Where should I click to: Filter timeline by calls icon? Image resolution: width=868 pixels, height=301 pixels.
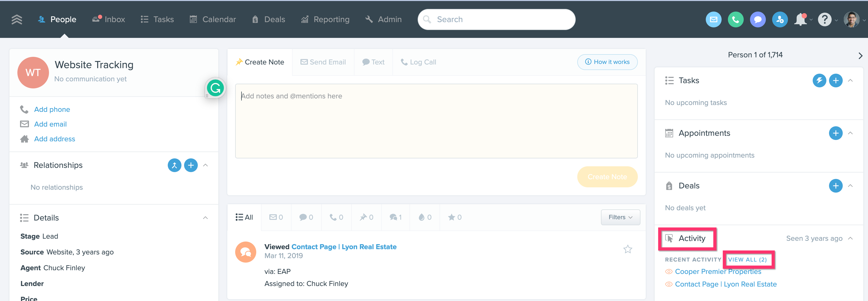[x=336, y=217]
